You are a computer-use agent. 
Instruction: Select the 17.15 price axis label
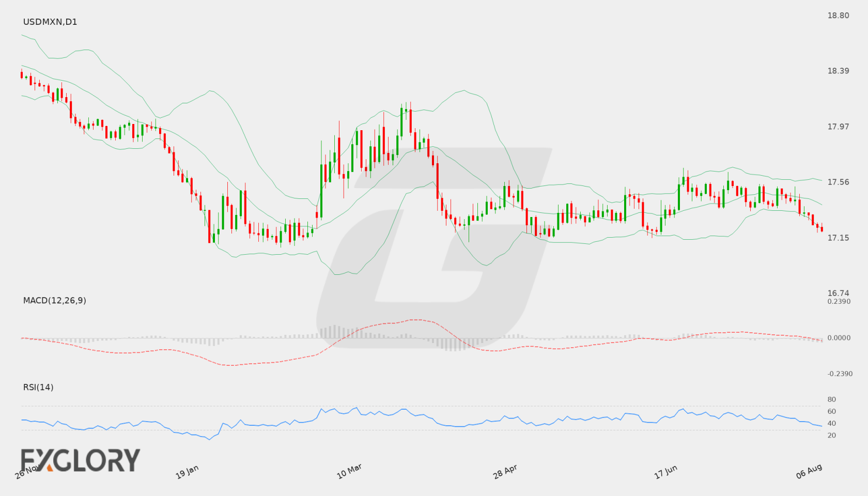coord(838,238)
